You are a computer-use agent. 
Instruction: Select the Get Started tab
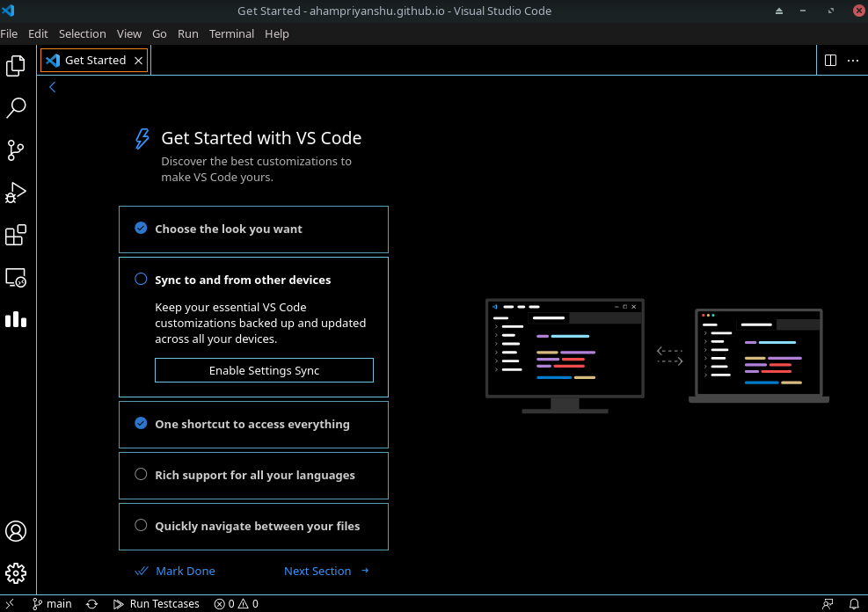click(95, 61)
